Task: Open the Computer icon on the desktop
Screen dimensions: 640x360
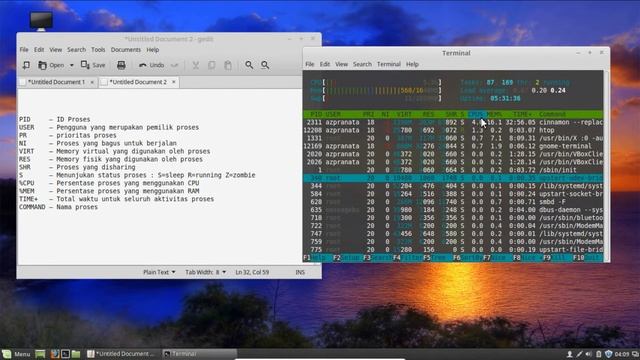Action: (41, 20)
